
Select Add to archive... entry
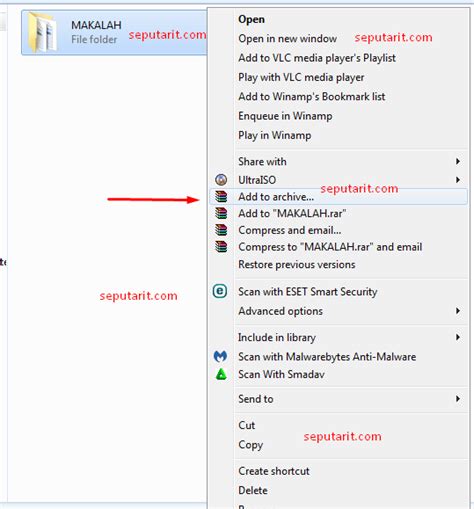pyautogui.click(x=338, y=197)
